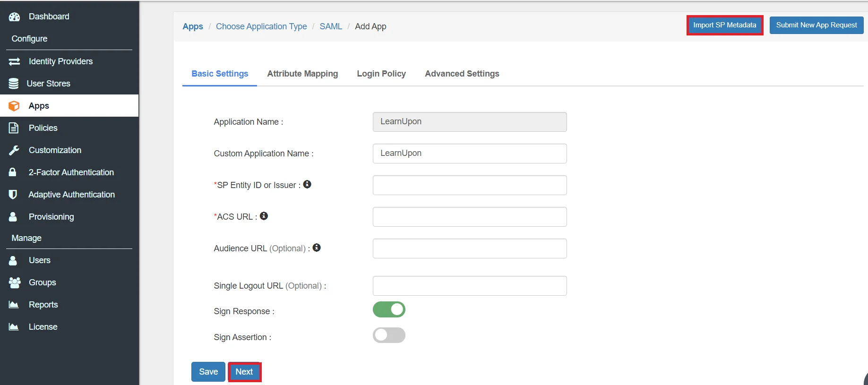This screenshot has height=385, width=868.
Task: Click the Adaptive Authentication shield icon
Action: point(13,195)
